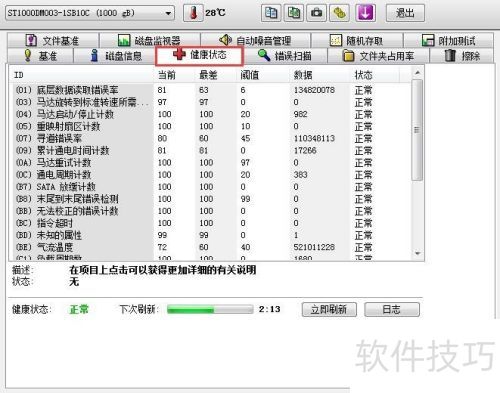
Task: Click the purple download arrow icon
Action: (366, 13)
